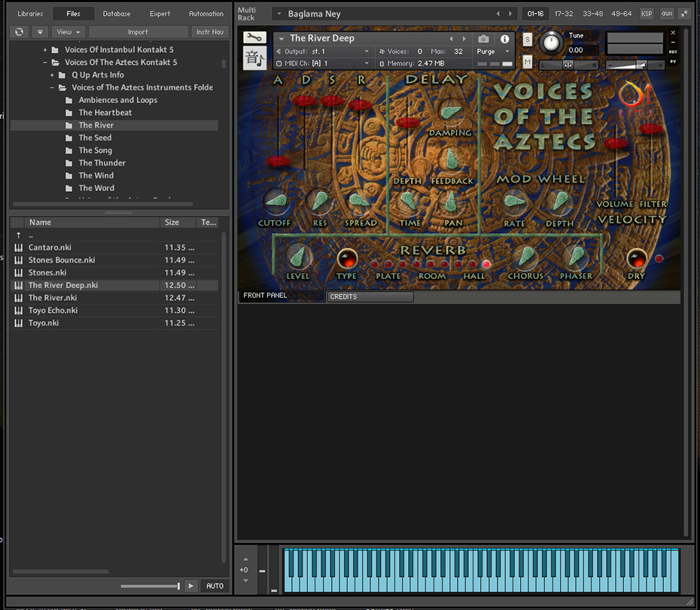This screenshot has height=610, width=700.
Task: Go to parent directory row (..)
Action: [x=114, y=235]
